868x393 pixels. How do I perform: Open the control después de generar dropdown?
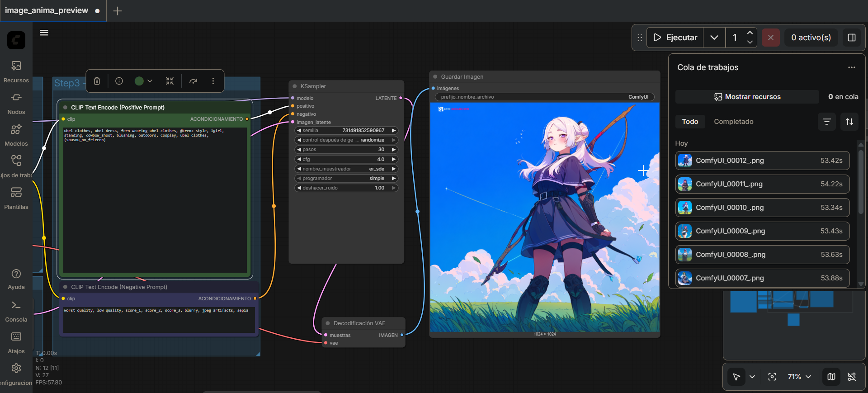pyautogui.click(x=346, y=140)
